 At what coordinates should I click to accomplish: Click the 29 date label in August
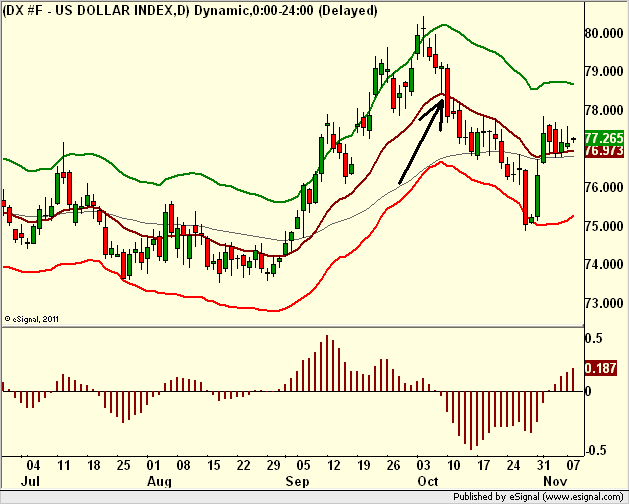pyautogui.click(x=273, y=465)
